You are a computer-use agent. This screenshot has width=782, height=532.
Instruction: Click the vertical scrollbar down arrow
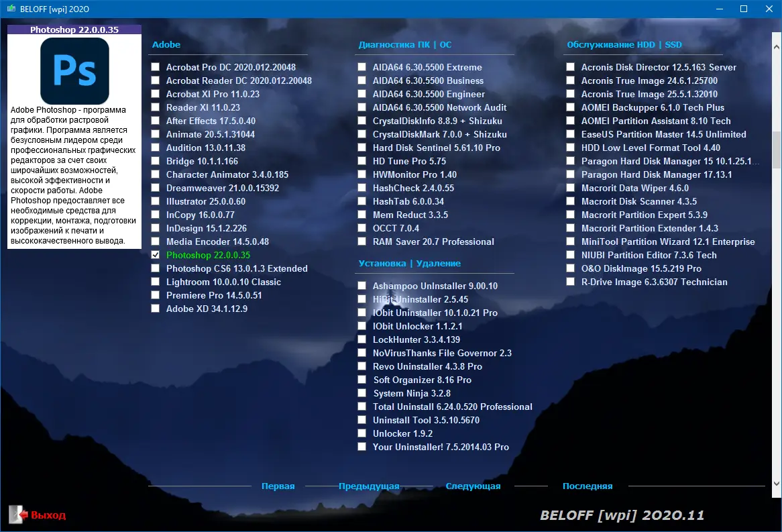pyautogui.click(x=777, y=483)
